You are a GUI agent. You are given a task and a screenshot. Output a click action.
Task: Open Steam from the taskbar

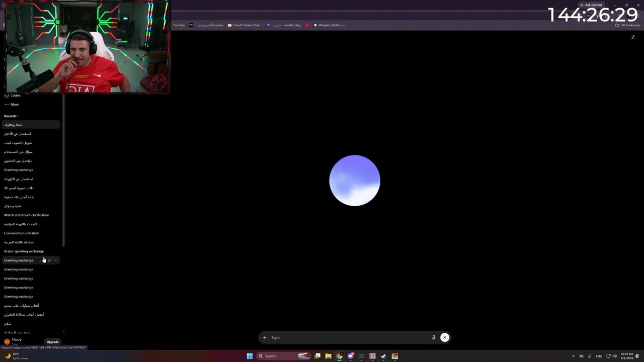(x=383, y=356)
